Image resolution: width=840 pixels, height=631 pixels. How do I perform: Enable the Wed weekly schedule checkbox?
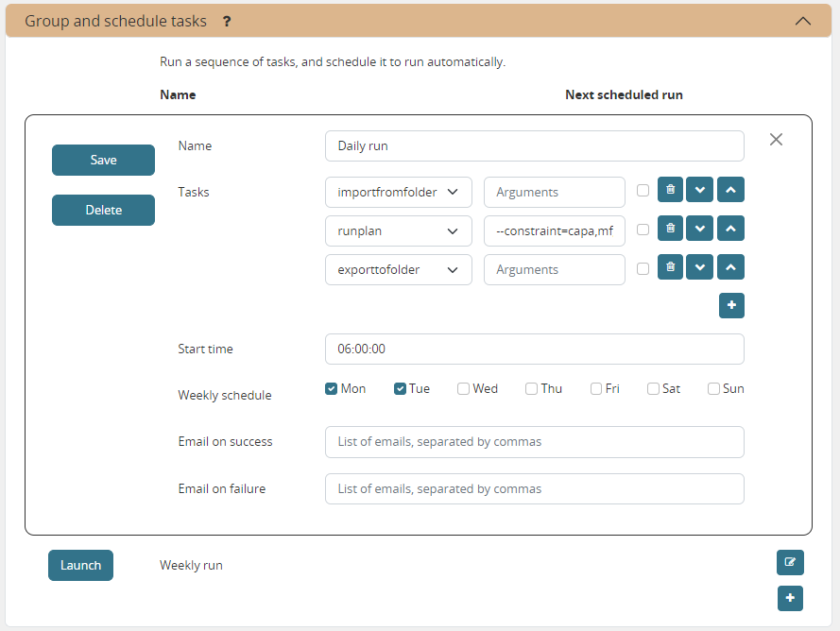click(463, 387)
